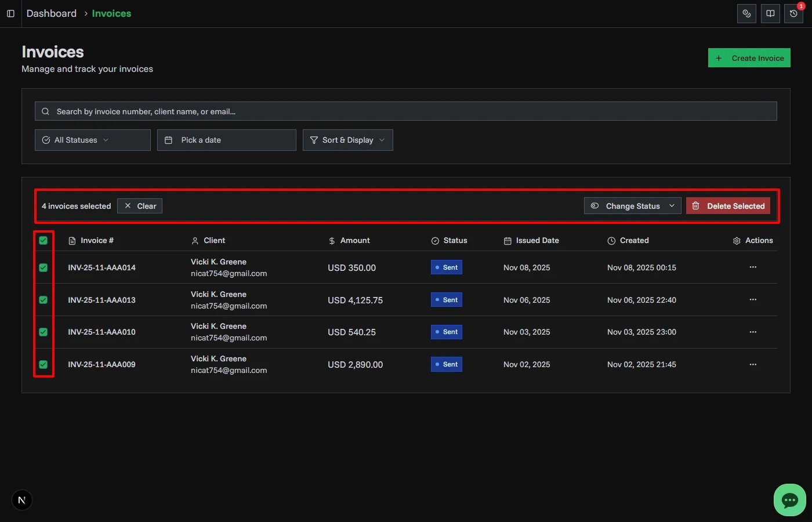
Task: Open the book documentation icon
Action: click(770, 13)
